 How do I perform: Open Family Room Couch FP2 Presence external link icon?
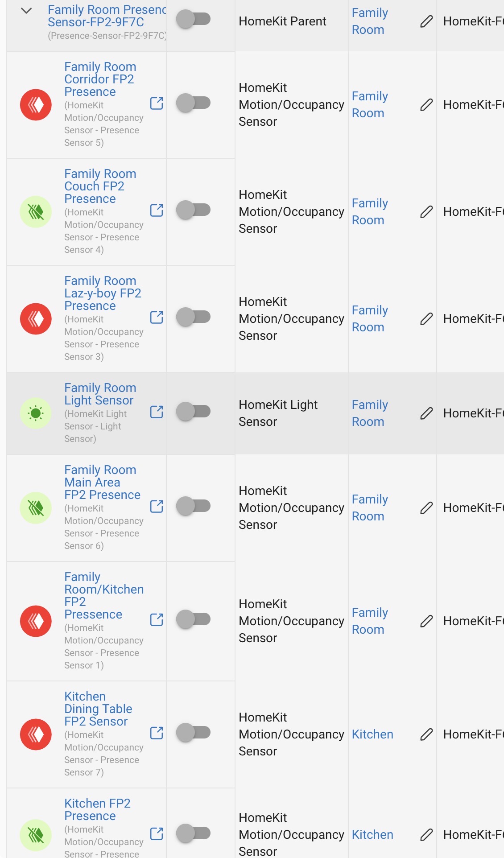157,210
